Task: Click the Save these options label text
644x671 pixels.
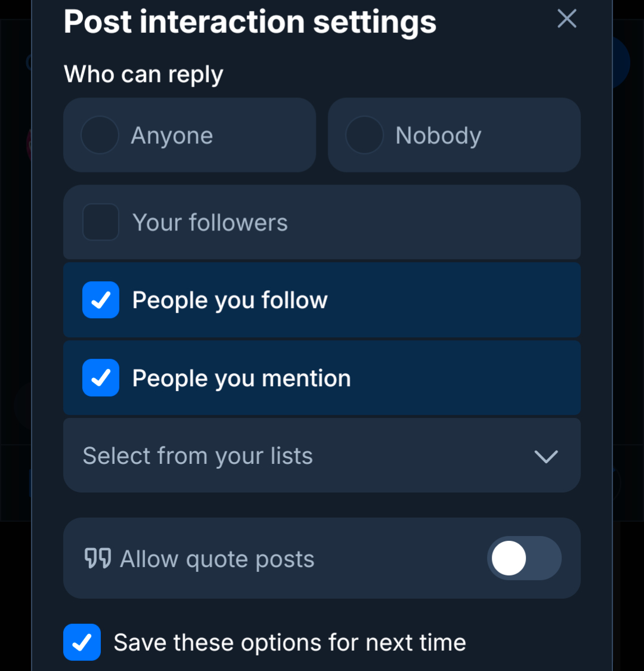Action: pyautogui.click(x=289, y=643)
